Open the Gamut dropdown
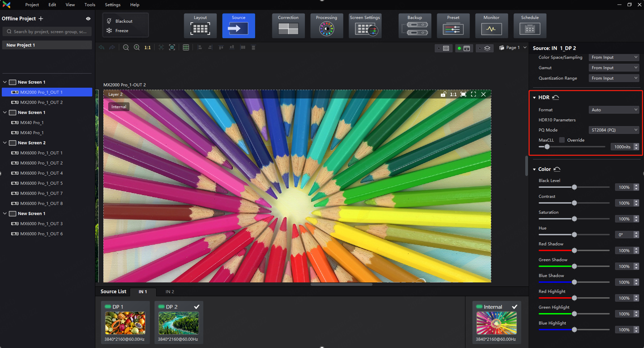 click(x=614, y=68)
